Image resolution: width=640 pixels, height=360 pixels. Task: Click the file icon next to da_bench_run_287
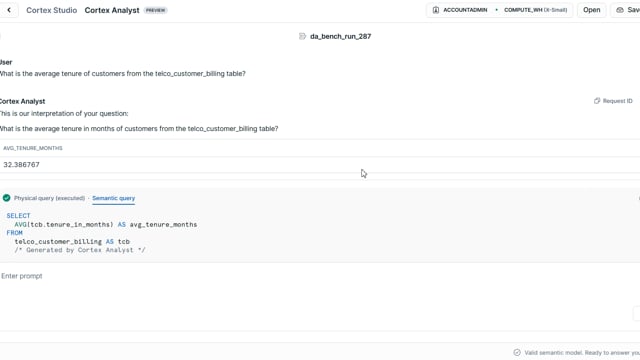point(302,36)
